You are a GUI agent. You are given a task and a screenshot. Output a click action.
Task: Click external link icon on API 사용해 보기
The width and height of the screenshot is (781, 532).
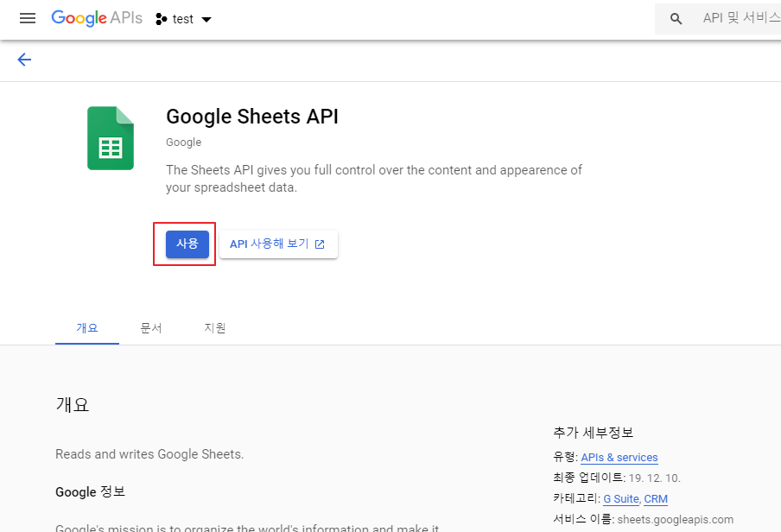pos(320,244)
